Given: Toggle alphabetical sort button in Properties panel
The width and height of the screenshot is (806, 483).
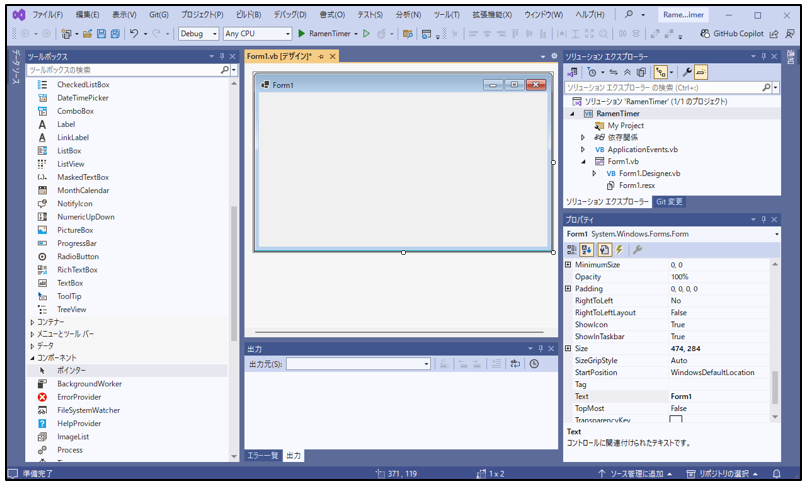Looking at the screenshot, I should tap(587, 249).
